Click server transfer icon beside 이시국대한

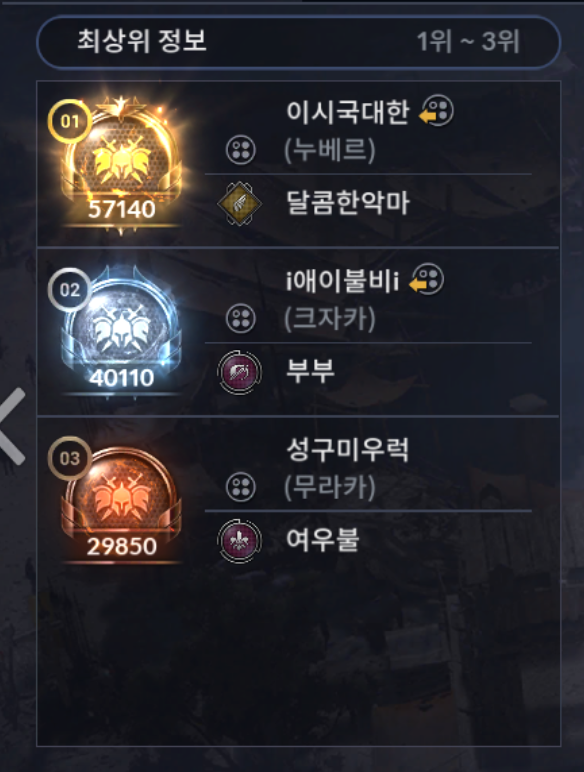pyautogui.click(x=436, y=110)
